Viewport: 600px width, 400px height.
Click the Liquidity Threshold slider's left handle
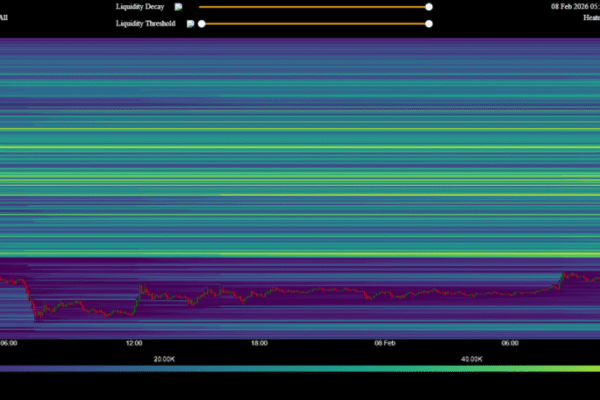tap(201, 23)
